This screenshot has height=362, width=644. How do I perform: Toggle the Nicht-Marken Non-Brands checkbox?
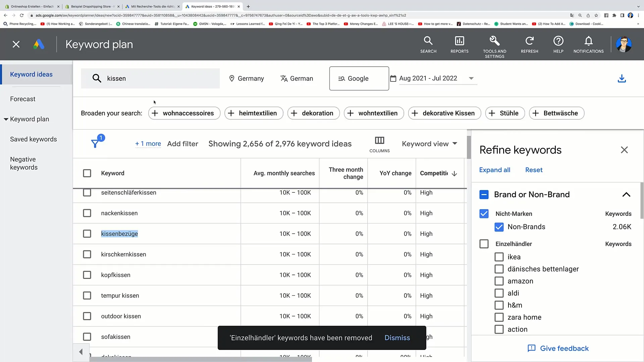(x=484, y=214)
